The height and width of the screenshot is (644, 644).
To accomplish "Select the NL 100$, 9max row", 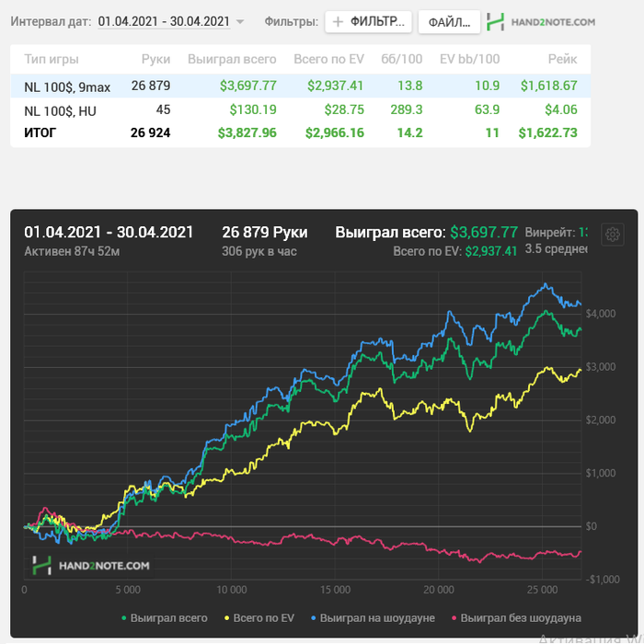I will (301, 86).
